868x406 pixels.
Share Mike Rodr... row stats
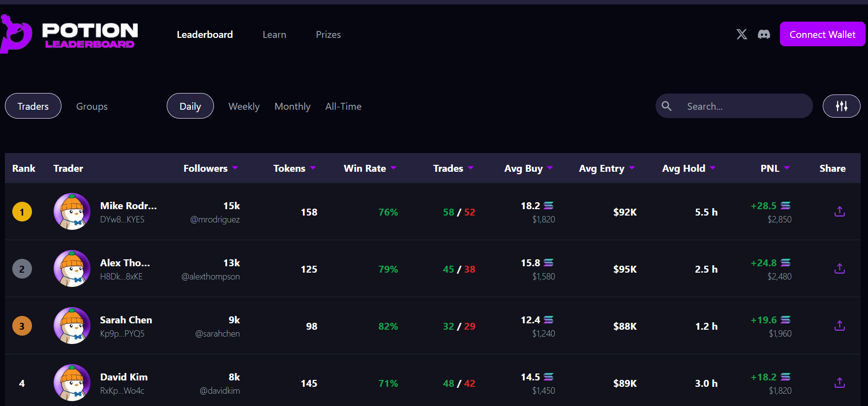coord(839,212)
